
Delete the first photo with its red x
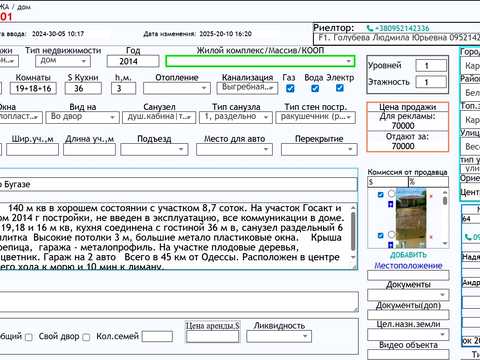[x=431, y=196]
